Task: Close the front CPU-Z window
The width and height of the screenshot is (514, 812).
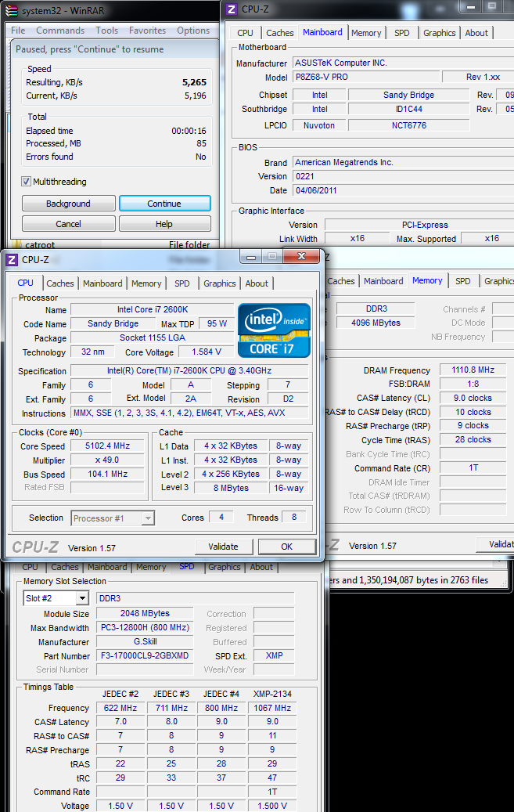Action: point(302,256)
